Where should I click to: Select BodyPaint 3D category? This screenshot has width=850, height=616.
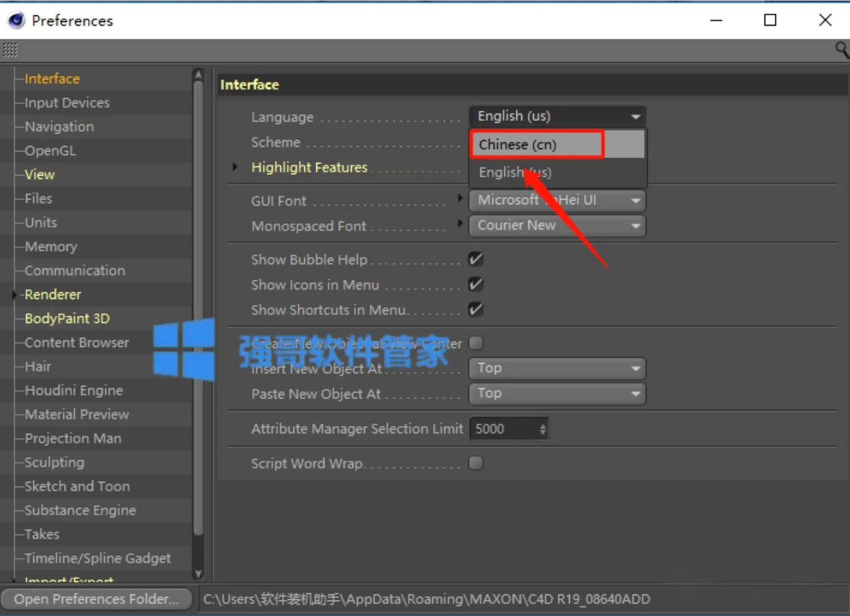click(x=67, y=318)
